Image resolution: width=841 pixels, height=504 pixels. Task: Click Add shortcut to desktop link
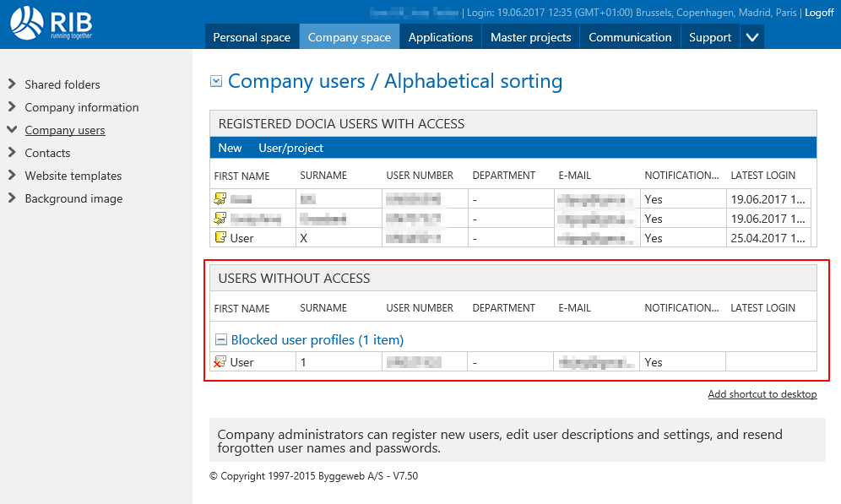762,394
